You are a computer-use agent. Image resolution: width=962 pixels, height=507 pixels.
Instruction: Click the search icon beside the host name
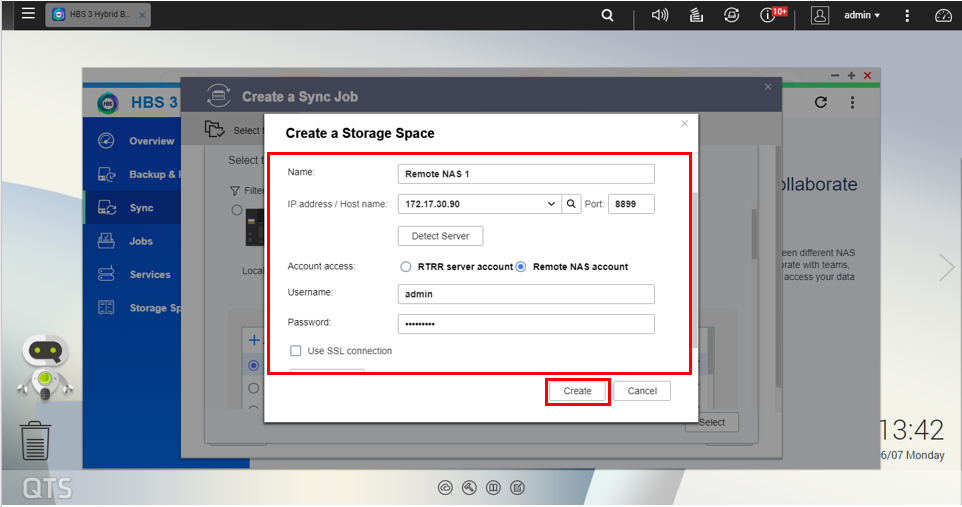(x=571, y=204)
